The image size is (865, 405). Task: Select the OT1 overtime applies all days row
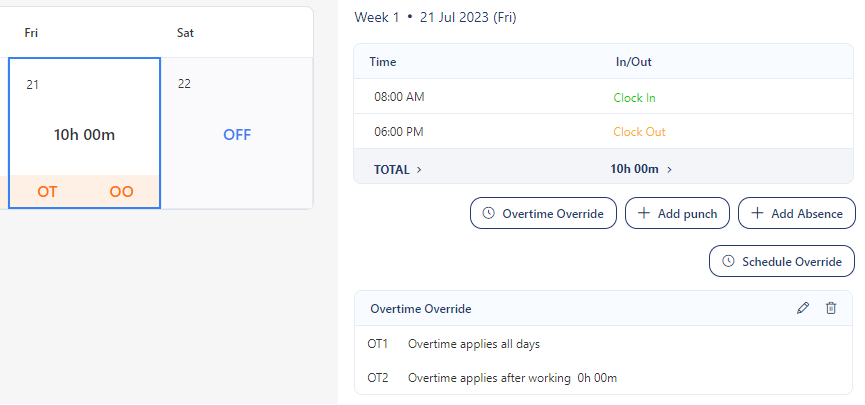(x=602, y=344)
